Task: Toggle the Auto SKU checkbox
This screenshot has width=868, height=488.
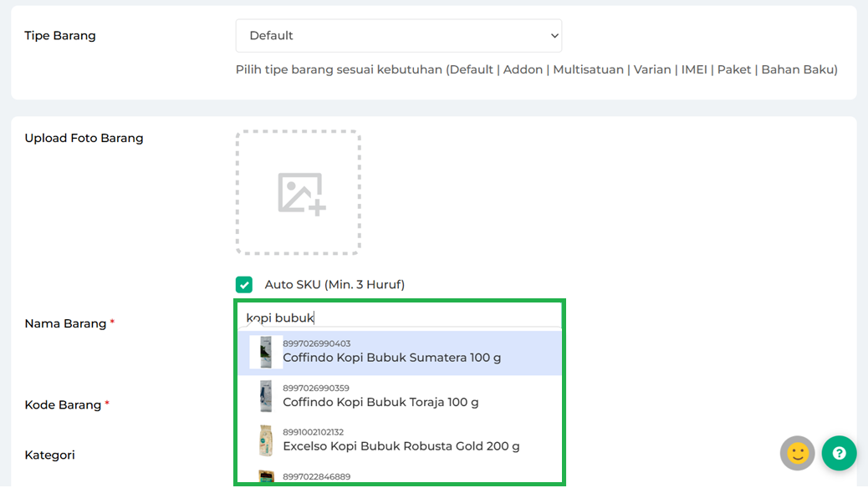Action: click(244, 285)
